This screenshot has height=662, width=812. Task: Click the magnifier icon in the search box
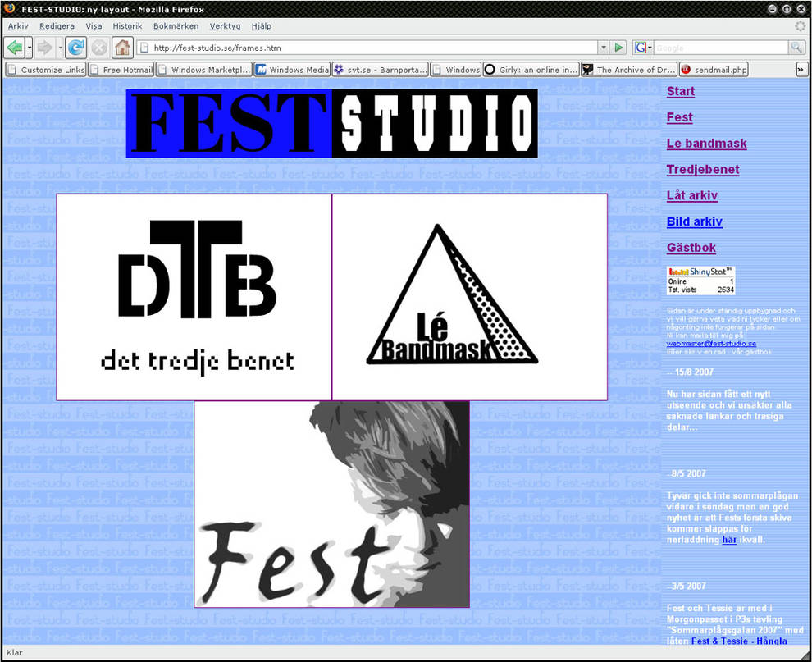point(796,47)
